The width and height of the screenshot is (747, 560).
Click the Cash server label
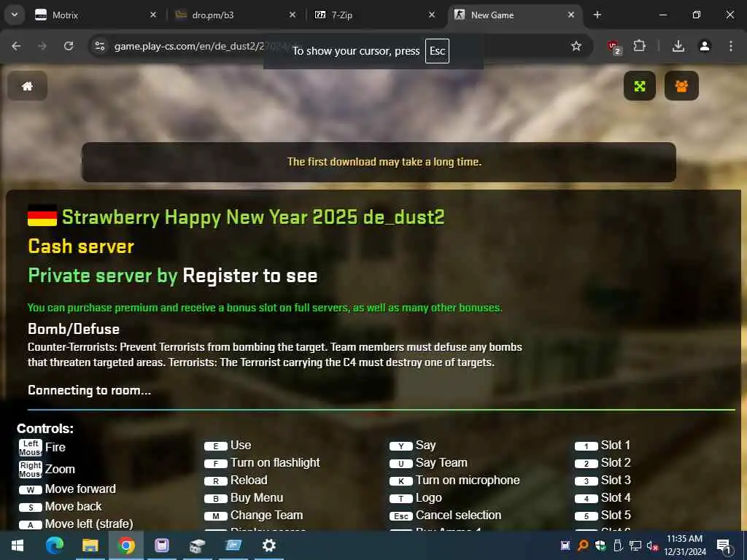point(81,246)
